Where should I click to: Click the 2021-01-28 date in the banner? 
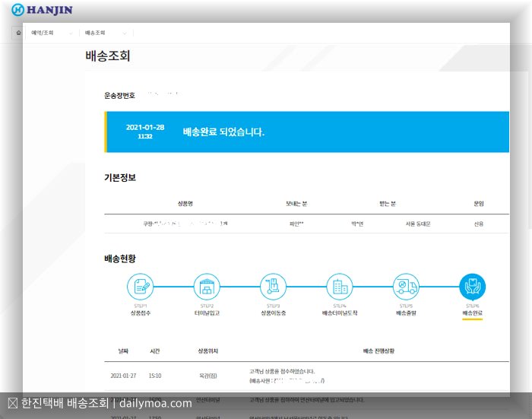[145, 127]
